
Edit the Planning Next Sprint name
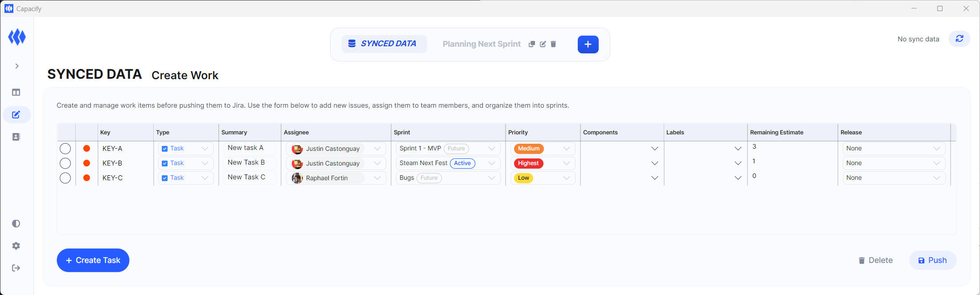[543, 44]
